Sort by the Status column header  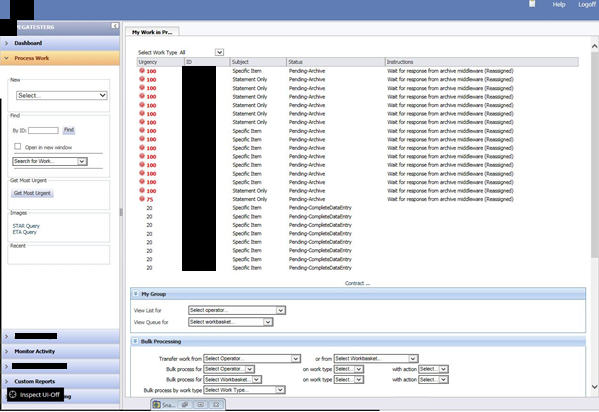pos(336,62)
